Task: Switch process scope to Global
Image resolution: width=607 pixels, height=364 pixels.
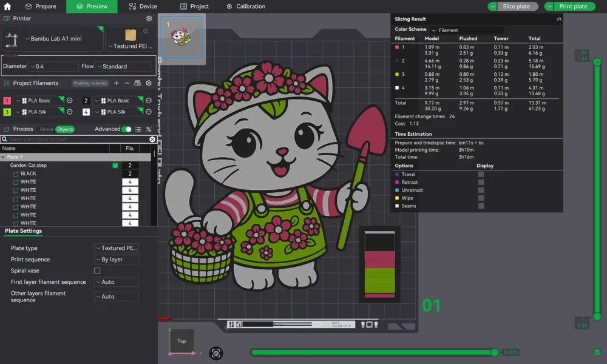Action: click(46, 130)
